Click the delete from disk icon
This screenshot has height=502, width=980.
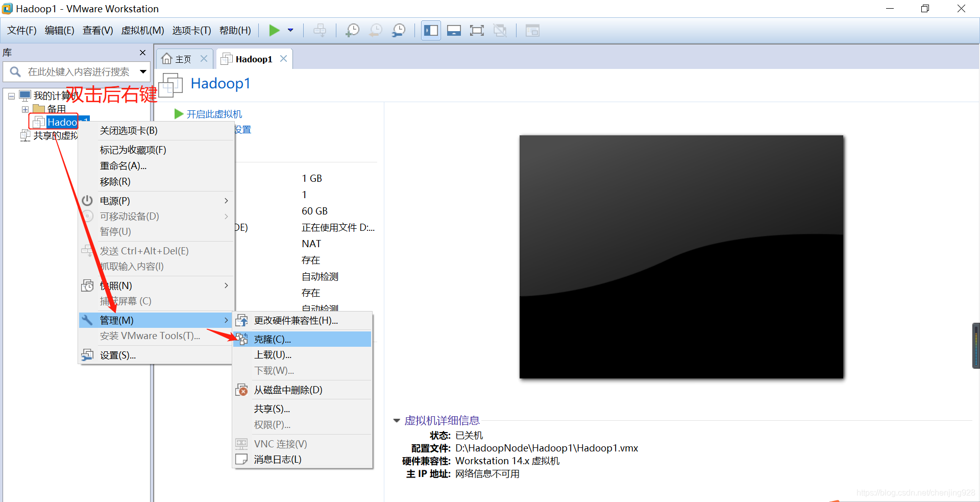click(x=241, y=390)
